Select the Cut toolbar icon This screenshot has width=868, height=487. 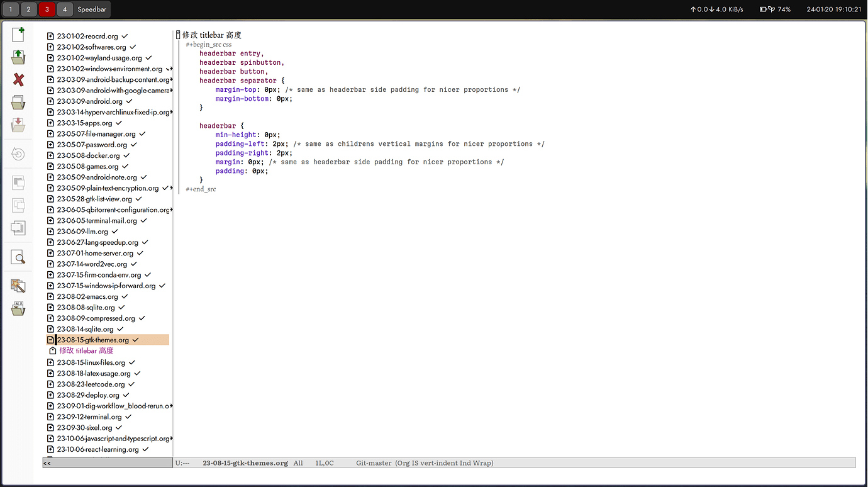[x=18, y=182]
